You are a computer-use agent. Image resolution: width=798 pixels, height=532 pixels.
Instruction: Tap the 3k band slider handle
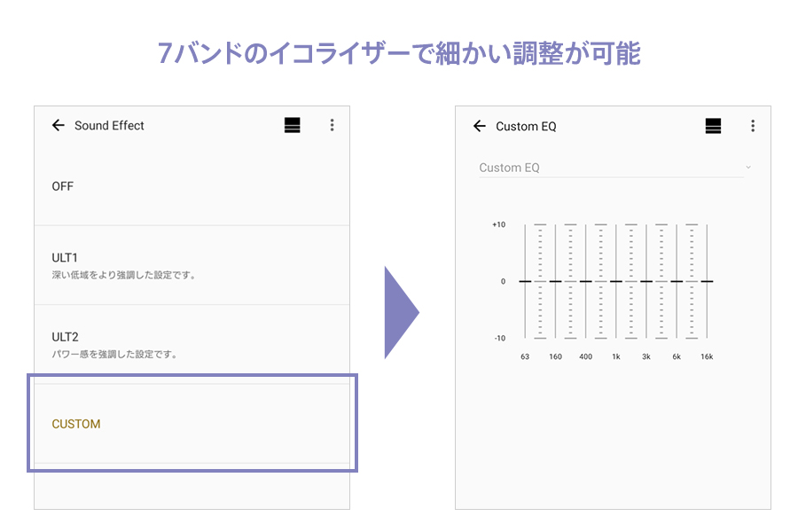646,281
